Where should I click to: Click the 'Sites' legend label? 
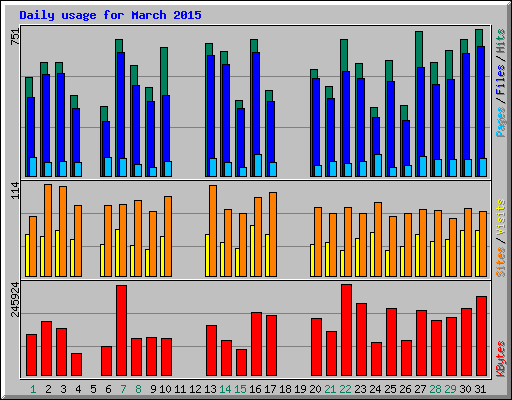click(501, 262)
